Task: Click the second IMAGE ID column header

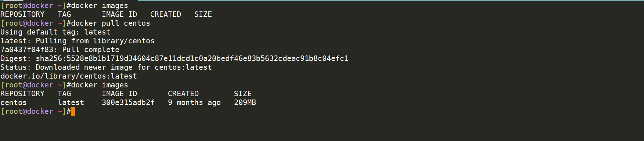Action: pos(119,94)
